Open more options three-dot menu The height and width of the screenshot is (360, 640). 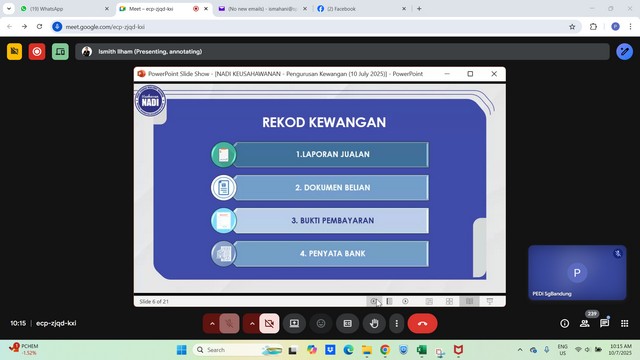click(x=396, y=324)
